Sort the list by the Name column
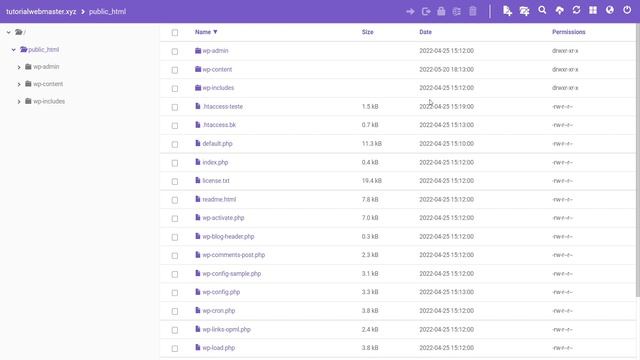Viewport: 640px width, 360px height. click(x=206, y=32)
